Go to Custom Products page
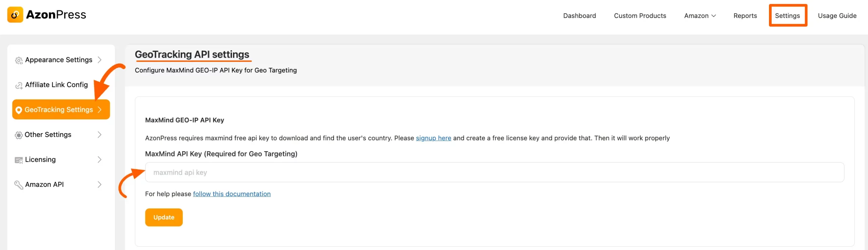The width and height of the screenshot is (868, 250). tap(640, 16)
